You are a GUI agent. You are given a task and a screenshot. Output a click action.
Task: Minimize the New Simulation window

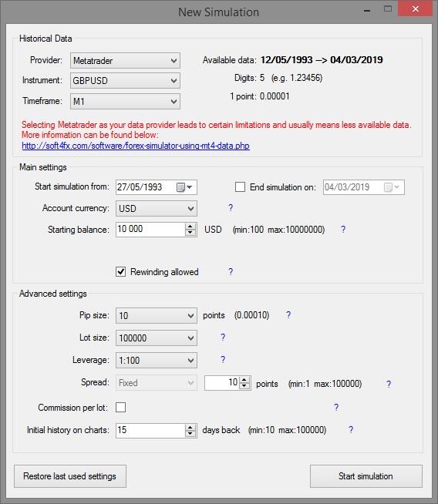click(x=367, y=10)
